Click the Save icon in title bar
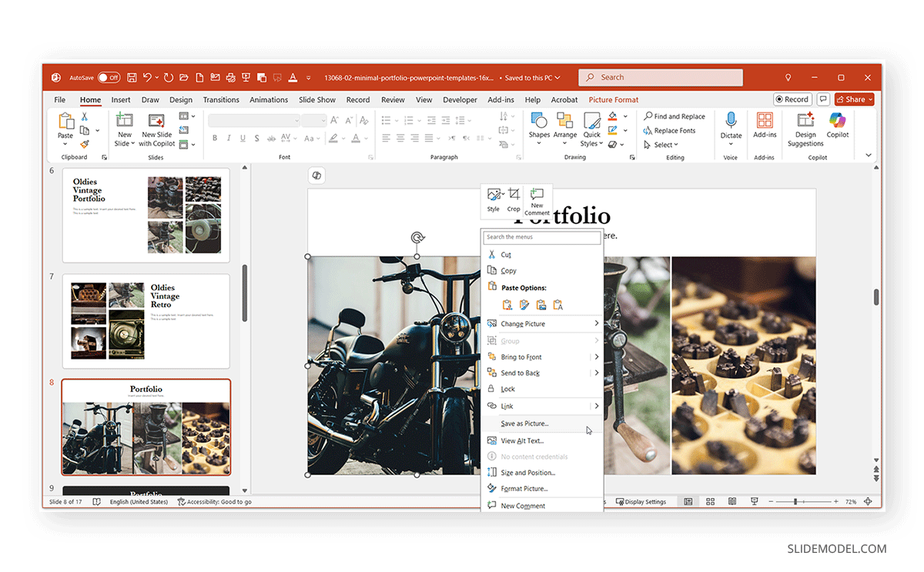Viewport: 924px width, 572px height. (x=132, y=78)
